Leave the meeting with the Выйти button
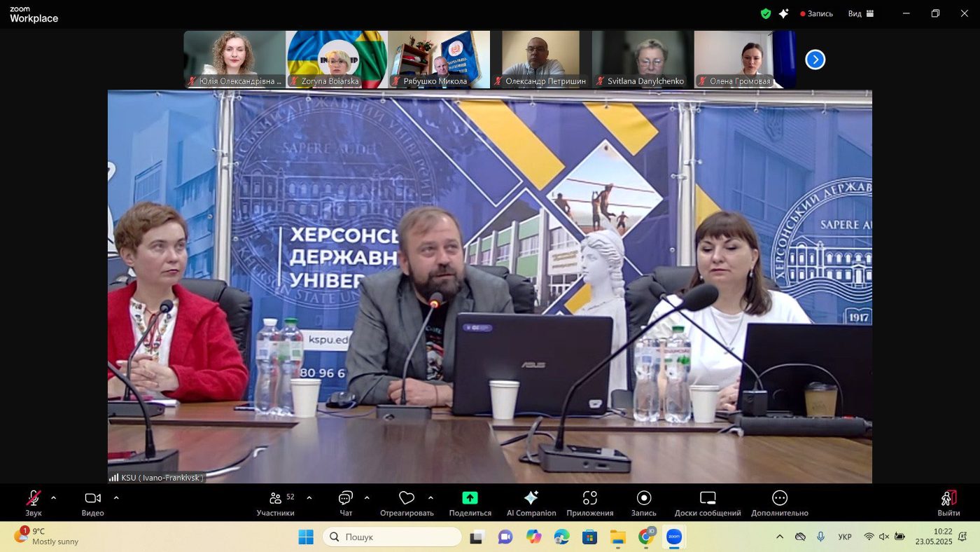Screen dimensions: 980x552 [948, 503]
